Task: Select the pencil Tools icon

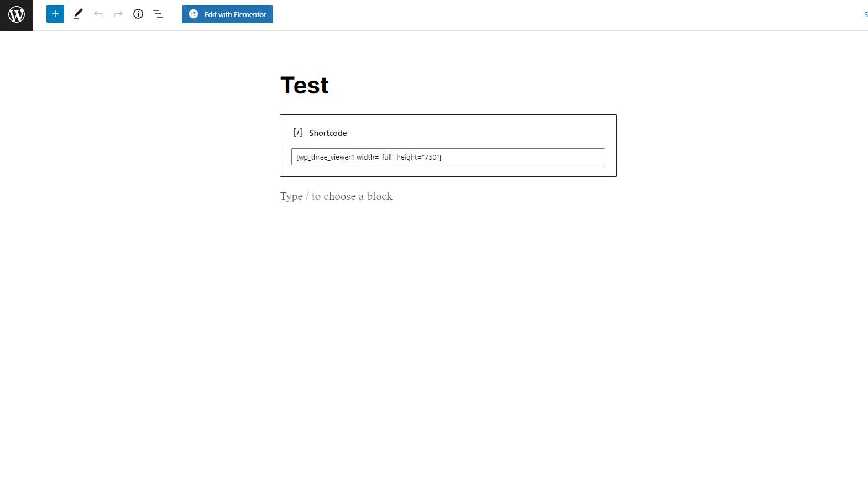Action: [x=78, y=14]
